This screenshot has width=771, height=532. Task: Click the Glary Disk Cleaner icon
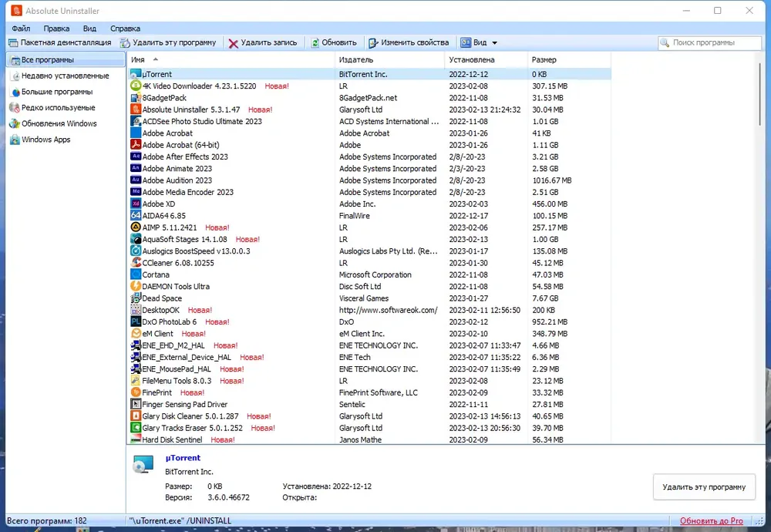[136, 416]
